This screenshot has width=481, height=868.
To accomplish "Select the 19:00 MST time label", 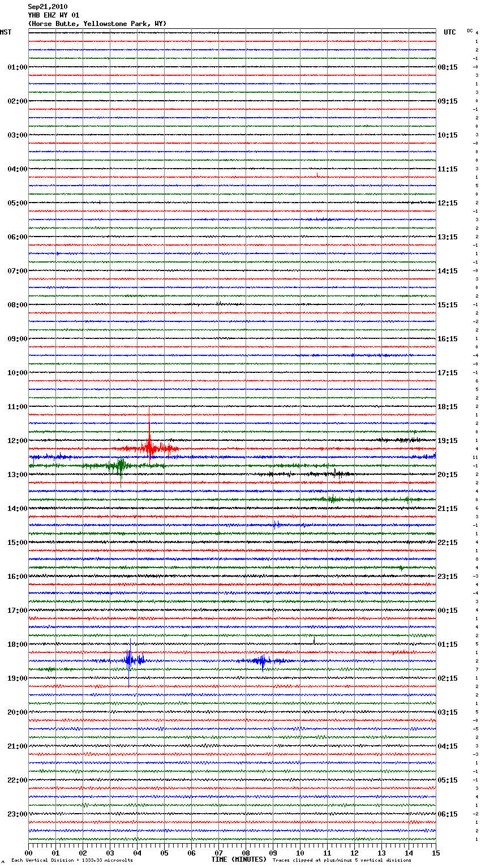I will tap(18, 678).
